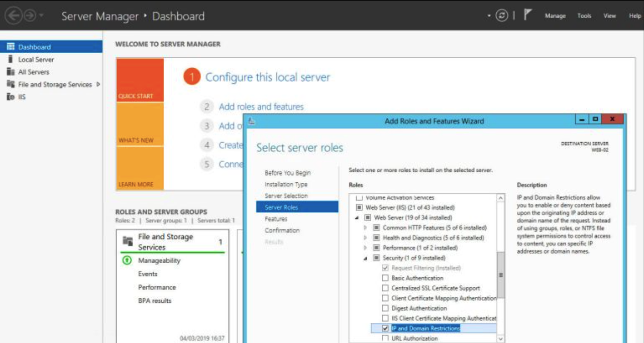Enable URL Authorization checkbox
644x343 pixels.
(385, 338)
